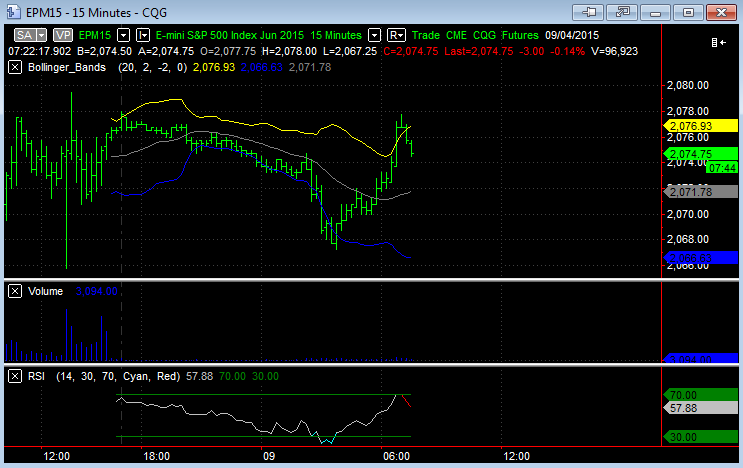Viewport: 743px width, 468px height.
Task: Click the H=2,078.00 high readout
Action: (x=289, y=51)
